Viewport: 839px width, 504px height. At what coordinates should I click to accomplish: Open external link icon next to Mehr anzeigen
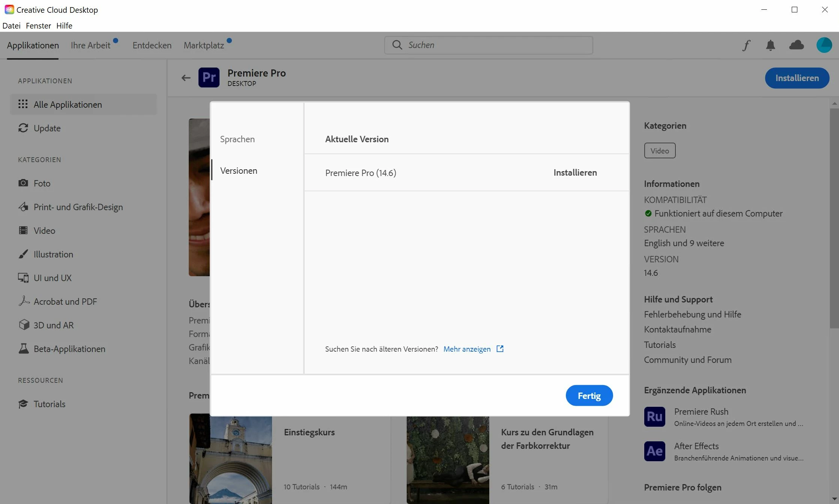click(500, 349)
